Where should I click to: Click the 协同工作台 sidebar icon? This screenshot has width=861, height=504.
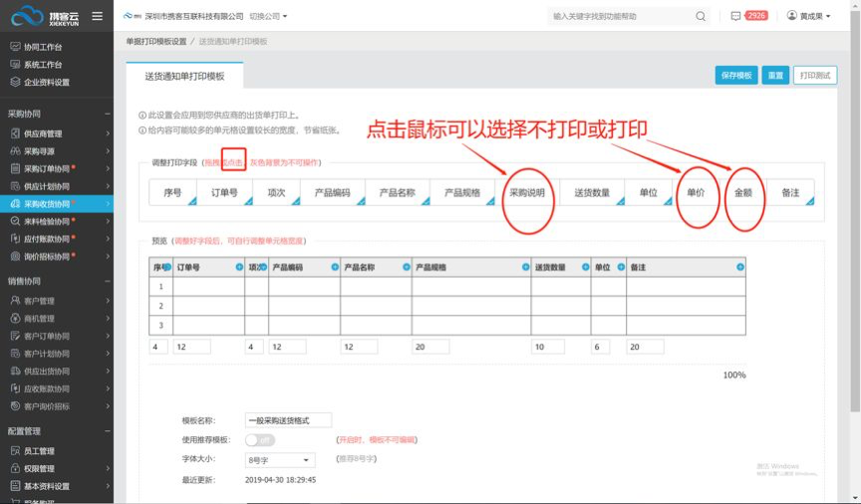pos(15,47)
